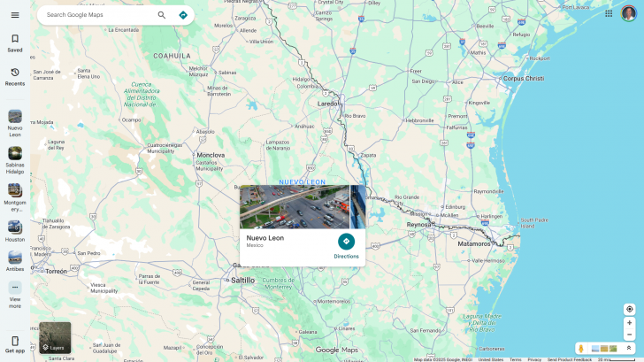Image resolution: width=644 pixels, height=362 pixels.
Task: Open the Google apps grid
Action: coord(609,13)
